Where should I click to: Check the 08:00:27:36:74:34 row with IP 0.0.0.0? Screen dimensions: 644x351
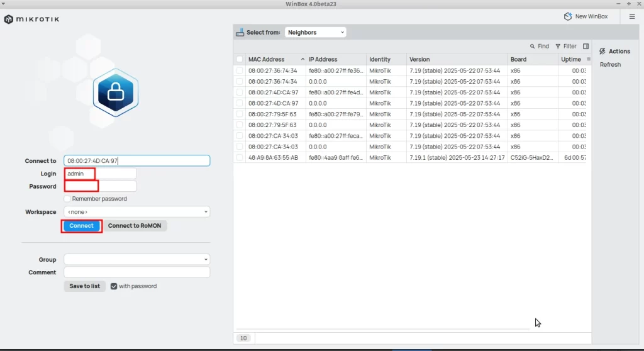tap(240, 81)
